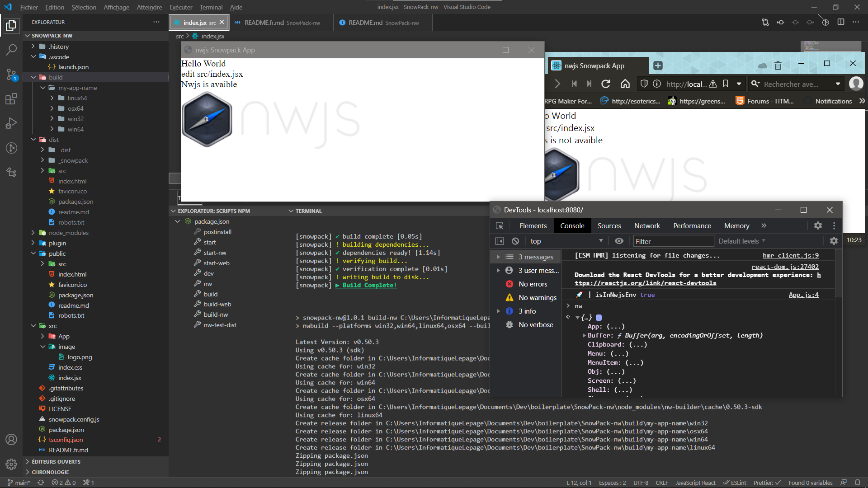Clear the DevTools console
The image size is (868, 488).
click(x=515, y=241)
